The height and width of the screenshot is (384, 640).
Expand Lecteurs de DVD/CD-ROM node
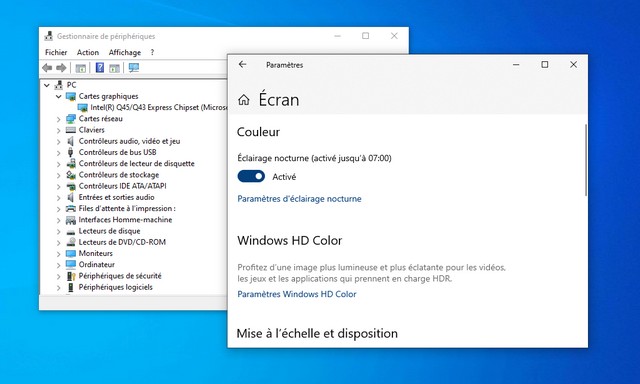(x=58, y=242)
